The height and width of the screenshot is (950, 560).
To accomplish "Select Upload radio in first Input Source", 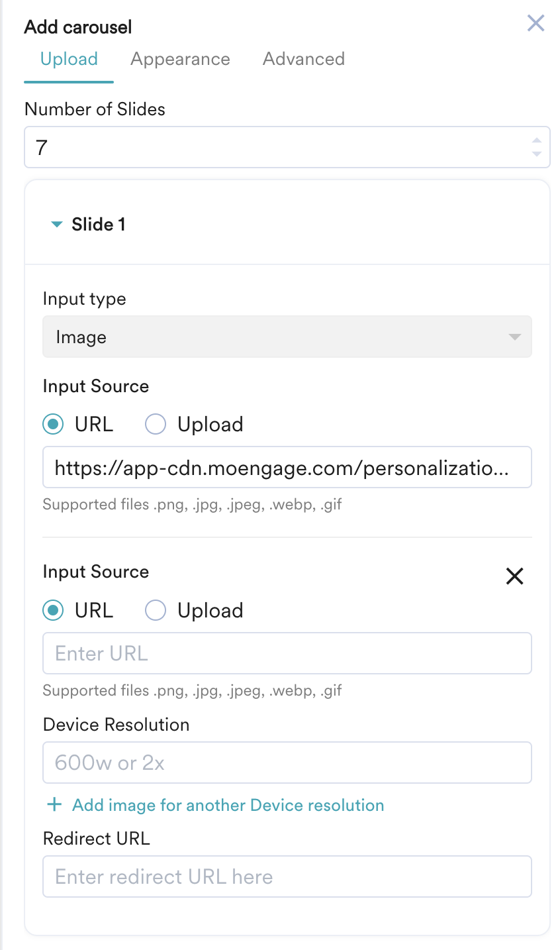I will click(155, 424).
